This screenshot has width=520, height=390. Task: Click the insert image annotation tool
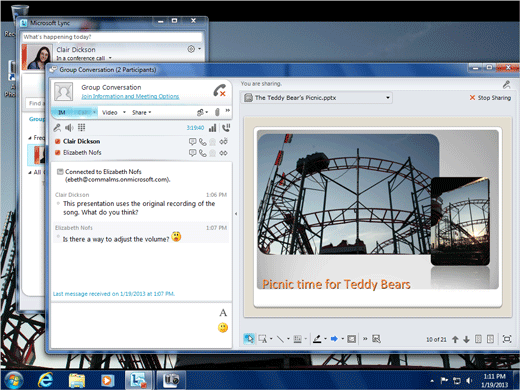[x=351, y=339]
